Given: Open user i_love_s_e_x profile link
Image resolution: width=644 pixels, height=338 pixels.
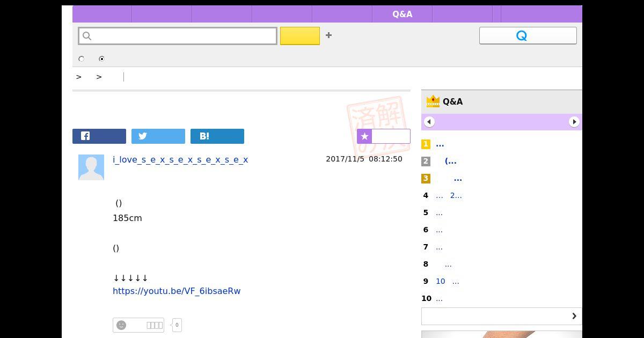Looking at the screenshot, I should click(x=180, y=159).
